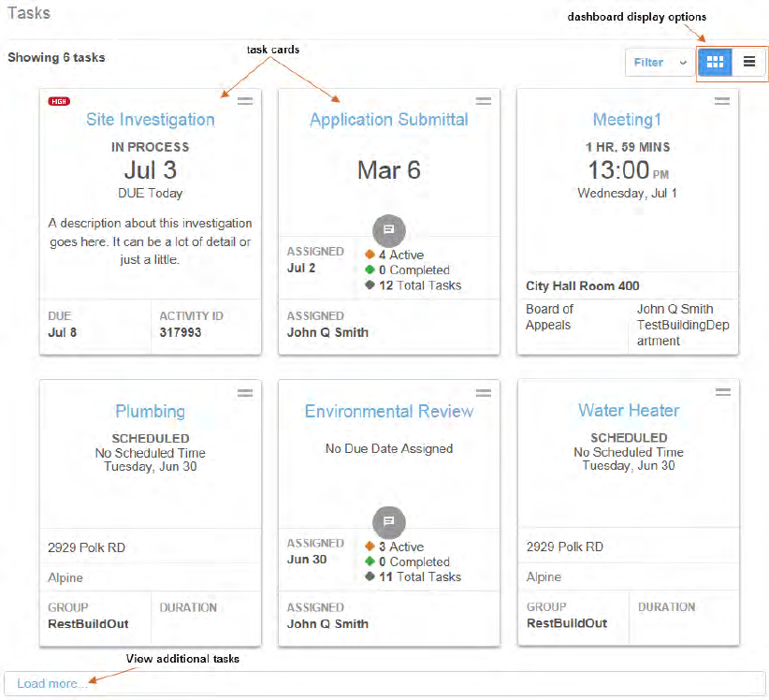Screen dimensions: 769x700
Task: Switch to the card grid view
Action: [x=715, y=62]
